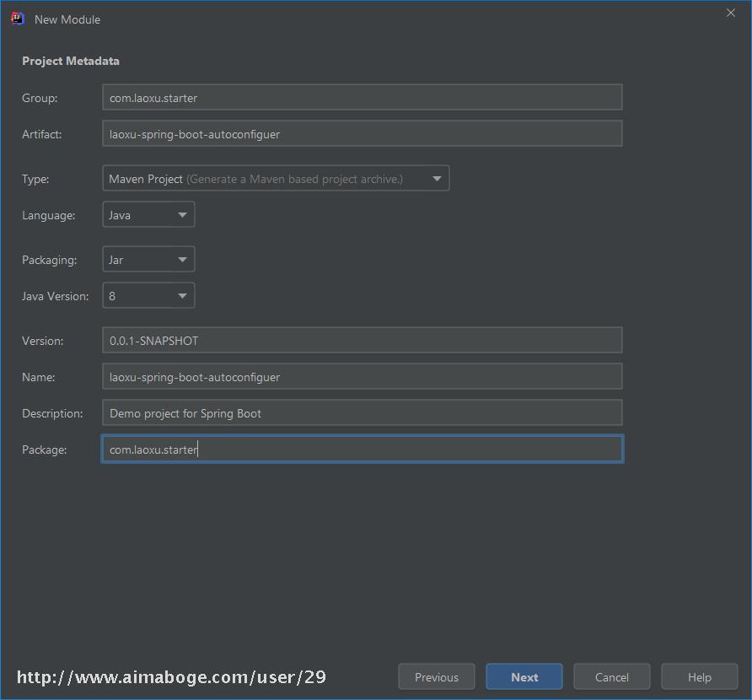
Task: Edit the Description field text
Action: pyautogui.click(x=363, y=413)
